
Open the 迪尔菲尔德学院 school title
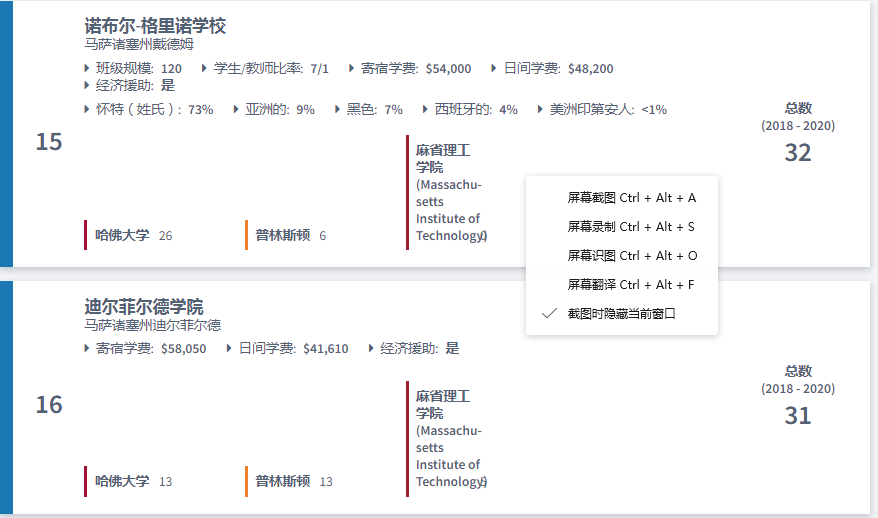[143, 306]
